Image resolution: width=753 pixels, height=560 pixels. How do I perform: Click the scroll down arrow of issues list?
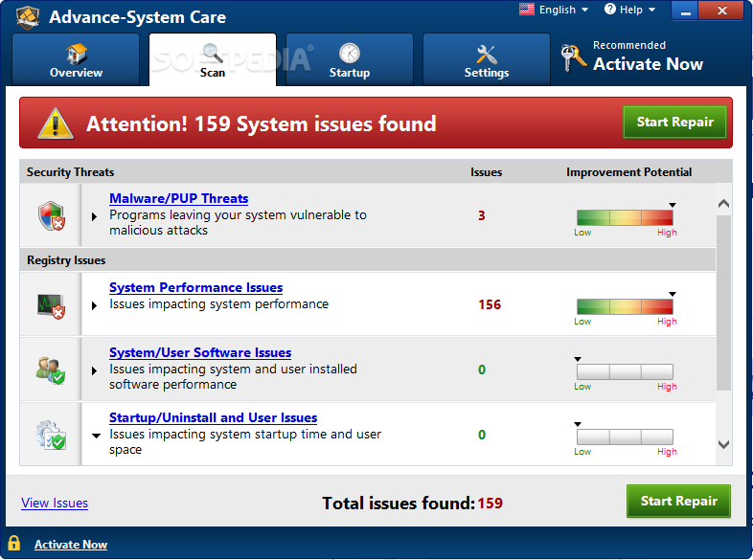[x=723, y=444]
